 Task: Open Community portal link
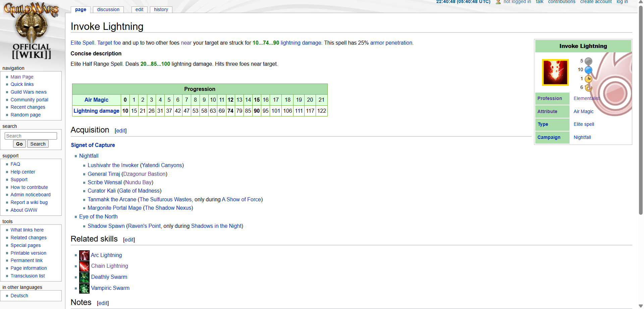[x=29, y=100]
